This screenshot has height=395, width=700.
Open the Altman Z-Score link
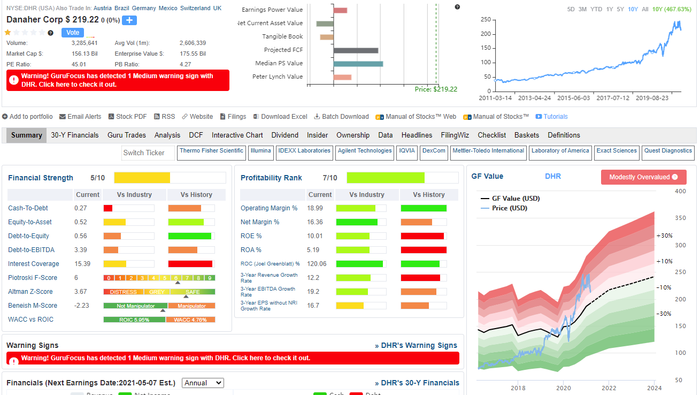point(30,291)
